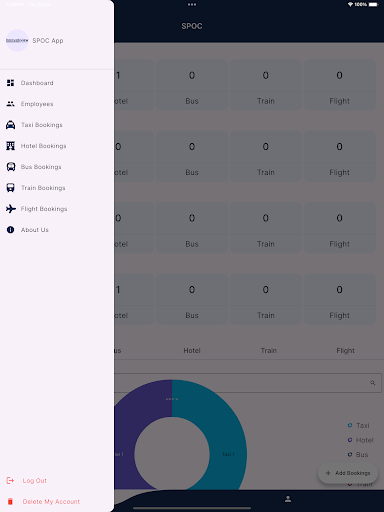Go to Hotel Bookings
Image resolution: width=384 pixels, height=512 pixels.
pyautogui.click(x=57, y=146)
